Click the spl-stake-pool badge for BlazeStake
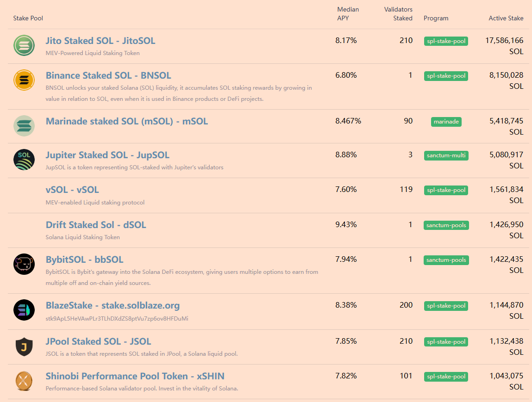 [446, 306]
